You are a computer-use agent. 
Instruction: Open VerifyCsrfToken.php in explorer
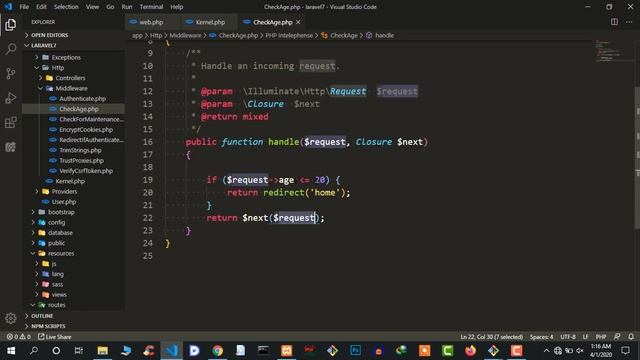(86, 171)
